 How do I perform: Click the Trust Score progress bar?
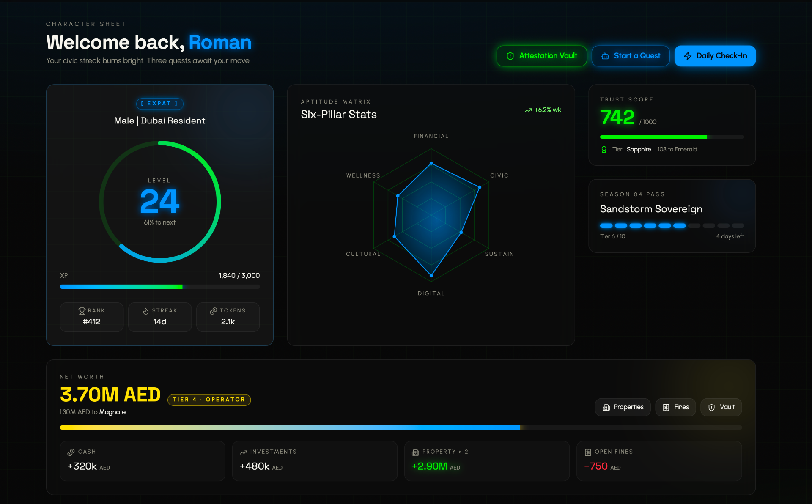click(x=672, y=137)
